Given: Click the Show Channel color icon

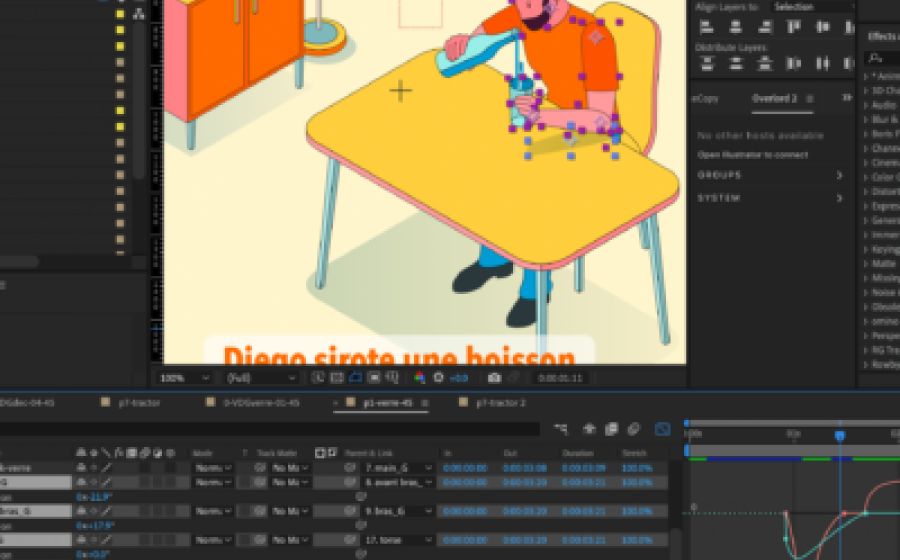Looking at the screenshot, I should pyautogui.click(x=420, y=378).
